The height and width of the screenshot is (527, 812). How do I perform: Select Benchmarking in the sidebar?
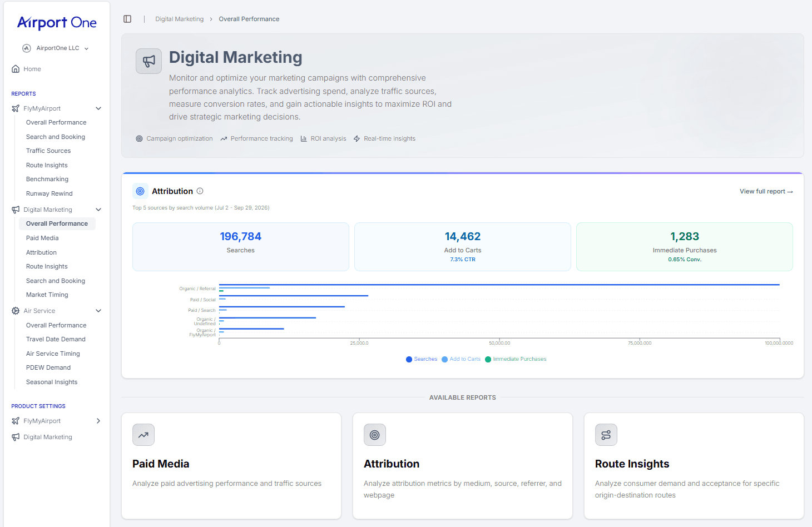click(x=47, y=179)
